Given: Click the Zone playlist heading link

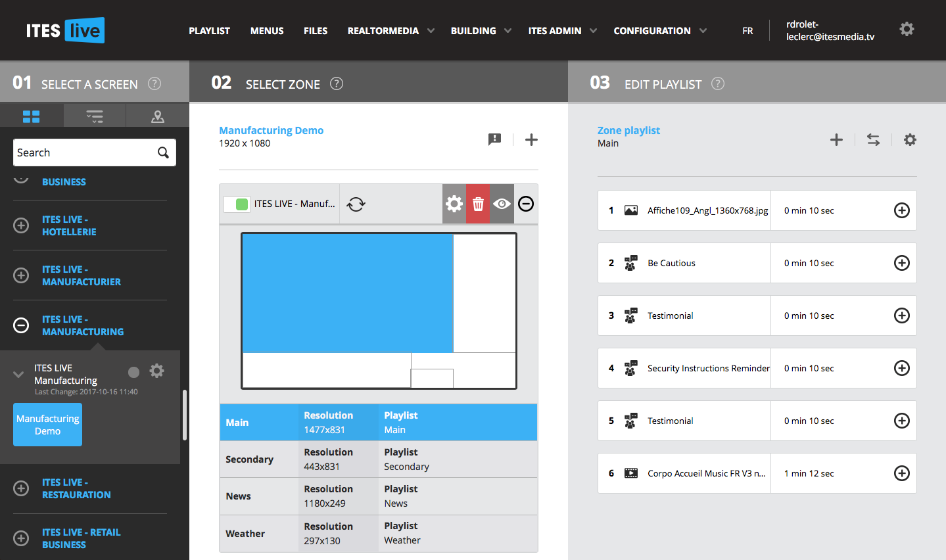Looking at the screenshot, I should tap(628, 130).
